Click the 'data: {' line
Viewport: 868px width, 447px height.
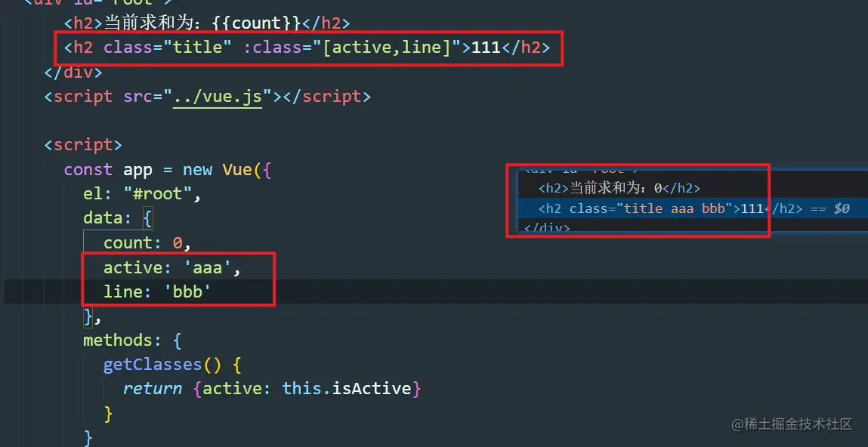click(x=117, y=218)
